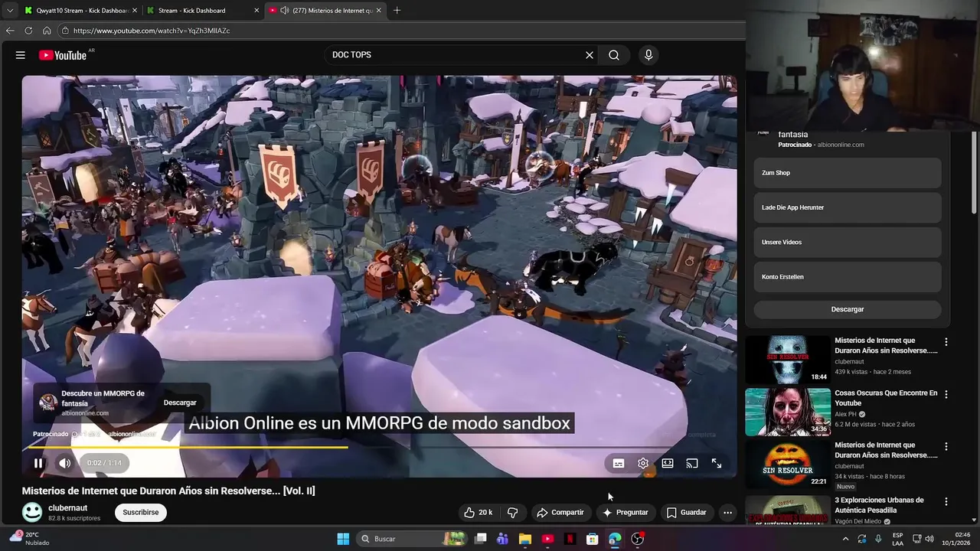Select the address bar URL
This screenshot has height=551, width=980.
pyautogui.click(x=152, y=31)
